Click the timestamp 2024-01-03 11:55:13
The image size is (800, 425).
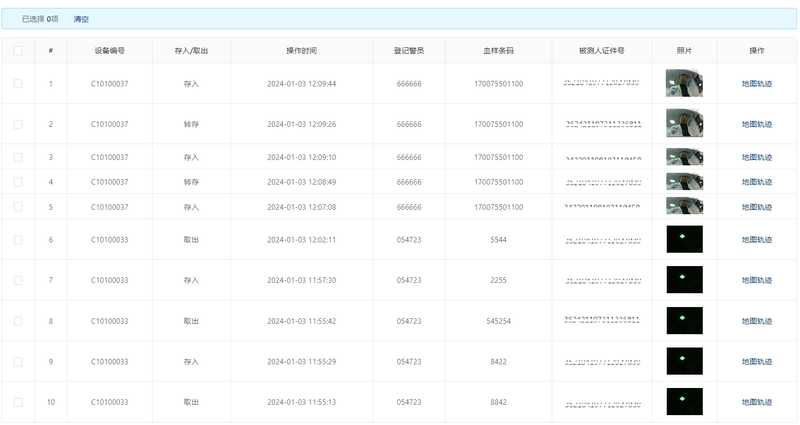click(x=302, y=402)
